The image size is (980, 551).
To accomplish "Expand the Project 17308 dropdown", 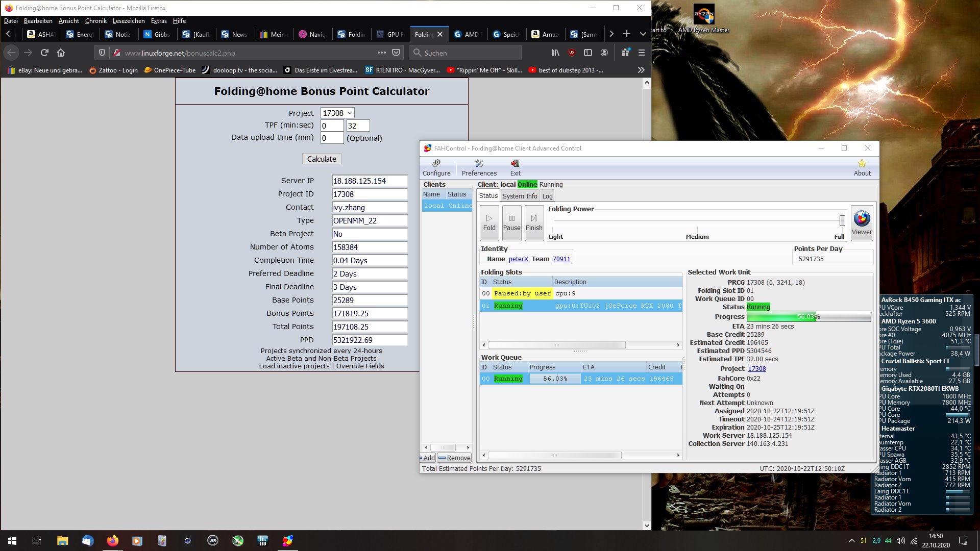I will click(337, 113).
